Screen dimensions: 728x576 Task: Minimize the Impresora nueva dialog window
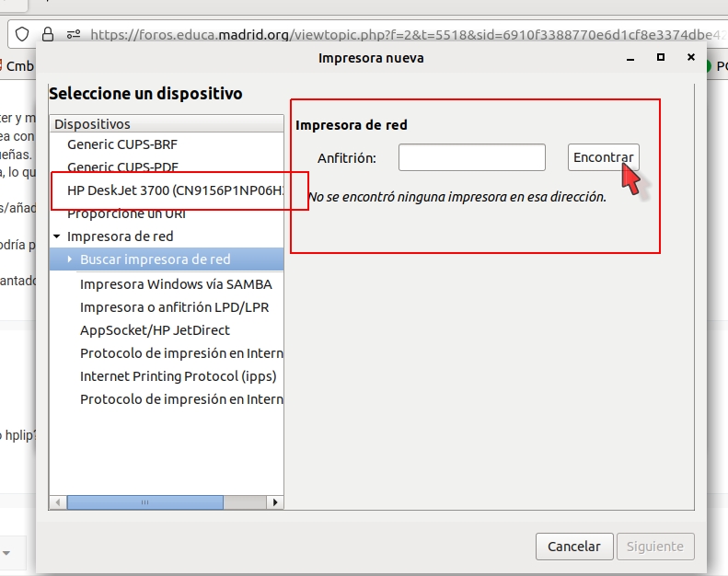tap(630, 57)
